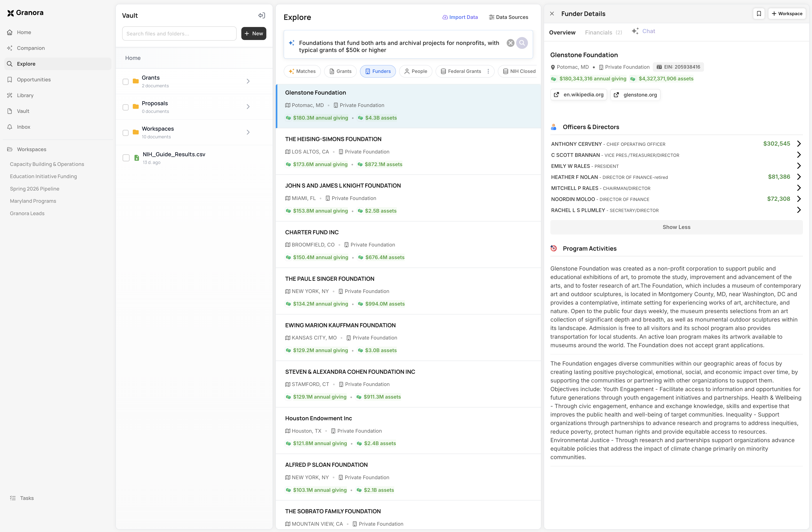Tick the NIH_Guide_Results.csv checkbox
Image resolution: width=812 pixels, height=532 pixels.
126,158
